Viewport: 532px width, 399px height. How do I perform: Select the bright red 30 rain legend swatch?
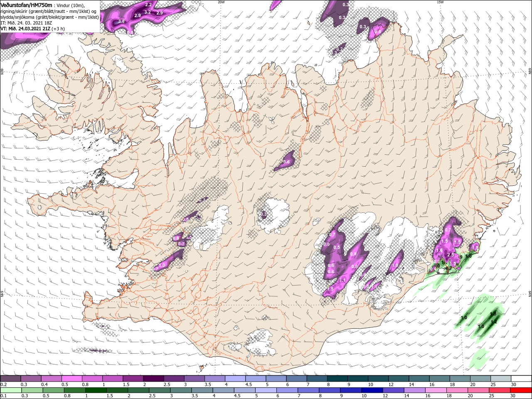(x=521, y=390)
